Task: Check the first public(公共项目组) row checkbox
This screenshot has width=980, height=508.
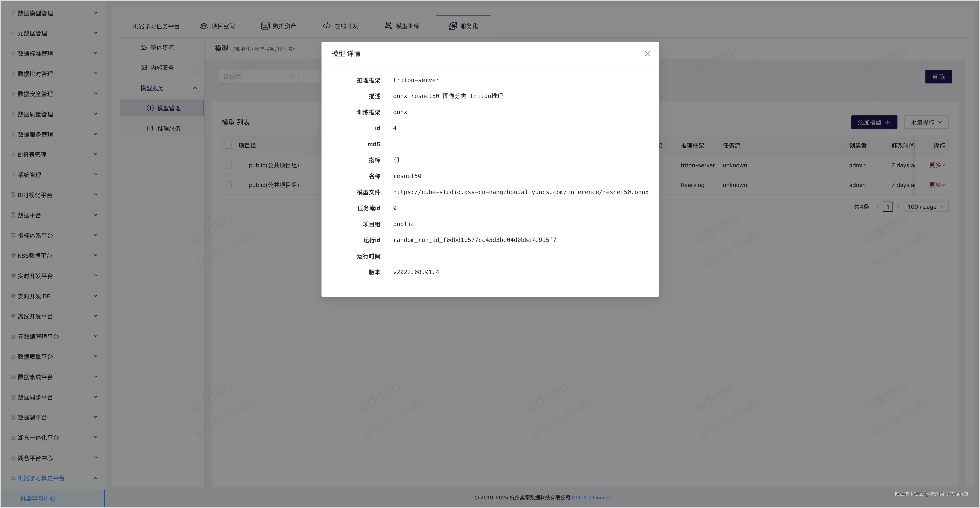Action: [x=228, y=165]
